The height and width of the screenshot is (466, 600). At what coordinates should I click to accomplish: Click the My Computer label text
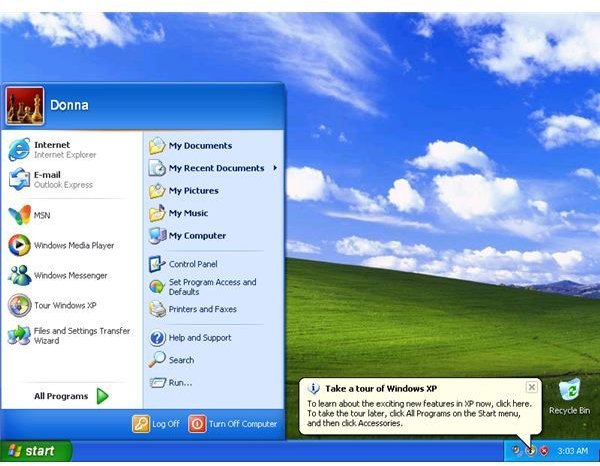197,236
